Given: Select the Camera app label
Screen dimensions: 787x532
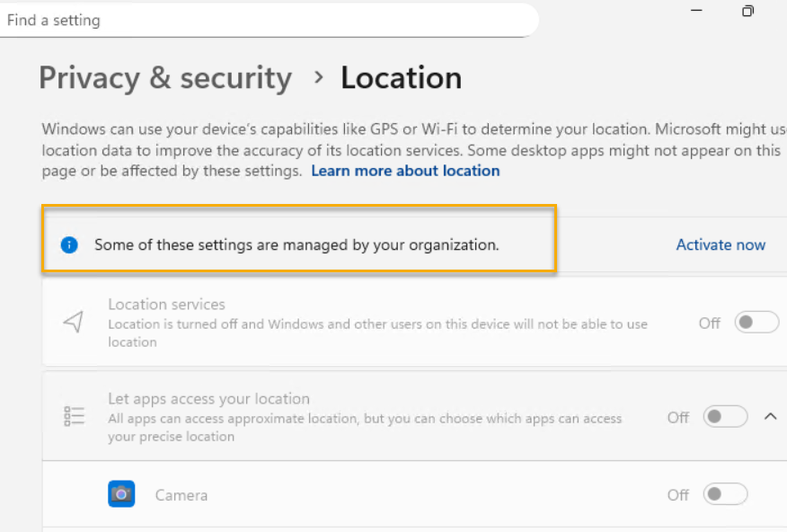Looking at the screenshot, I should (181, 495).
